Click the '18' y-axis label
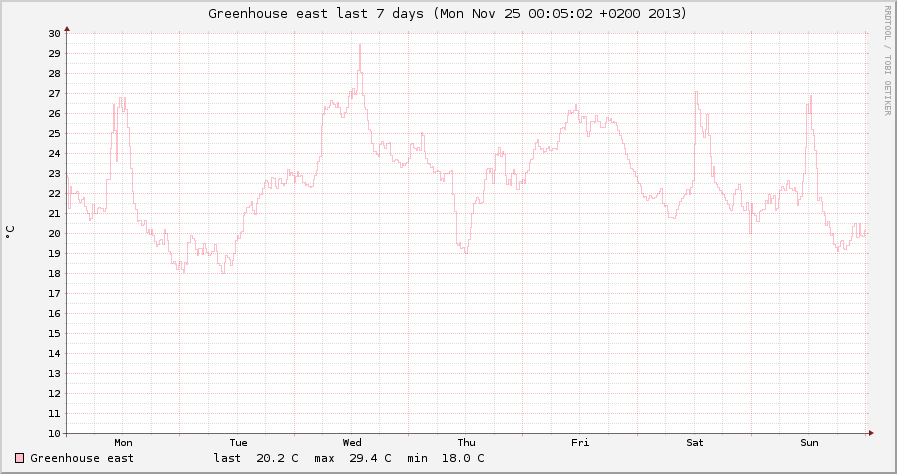This screenshot has width=897, height=474. [x=54, y=273]
